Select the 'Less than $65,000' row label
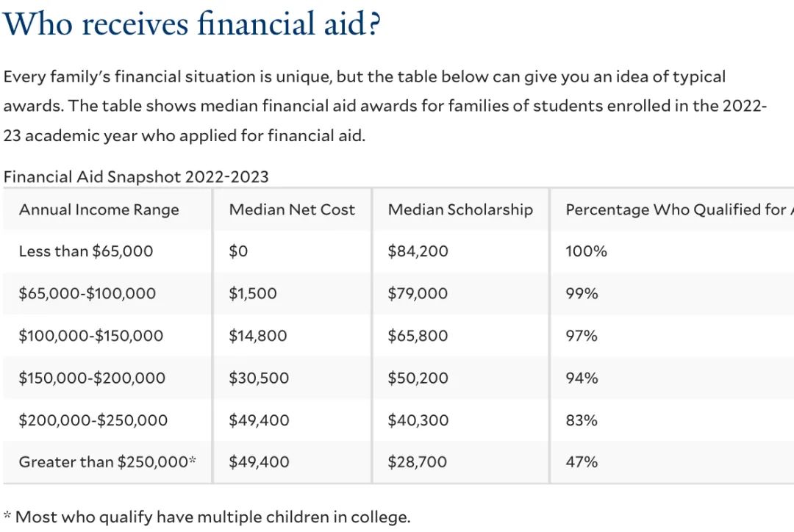 coord(85,251)
